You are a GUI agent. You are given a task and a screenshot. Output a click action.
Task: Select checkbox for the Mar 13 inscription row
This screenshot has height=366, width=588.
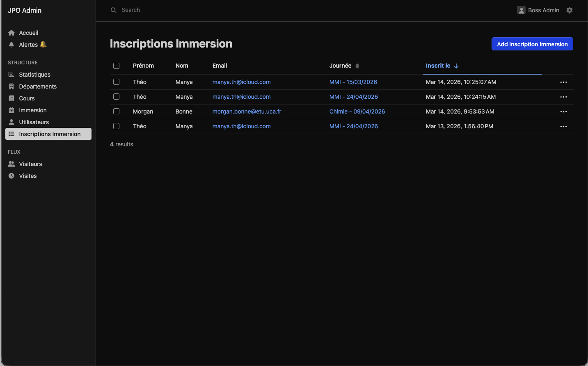(x=117, y=126)
